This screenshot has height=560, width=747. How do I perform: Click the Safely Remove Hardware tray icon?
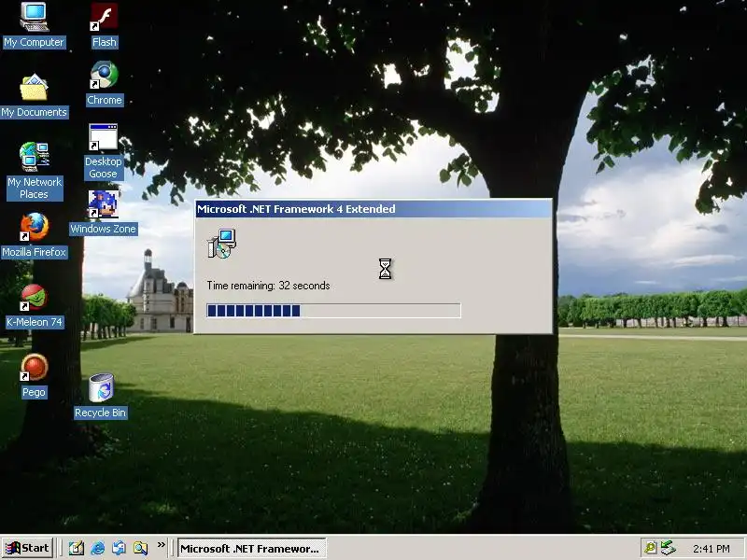[669, 548]
